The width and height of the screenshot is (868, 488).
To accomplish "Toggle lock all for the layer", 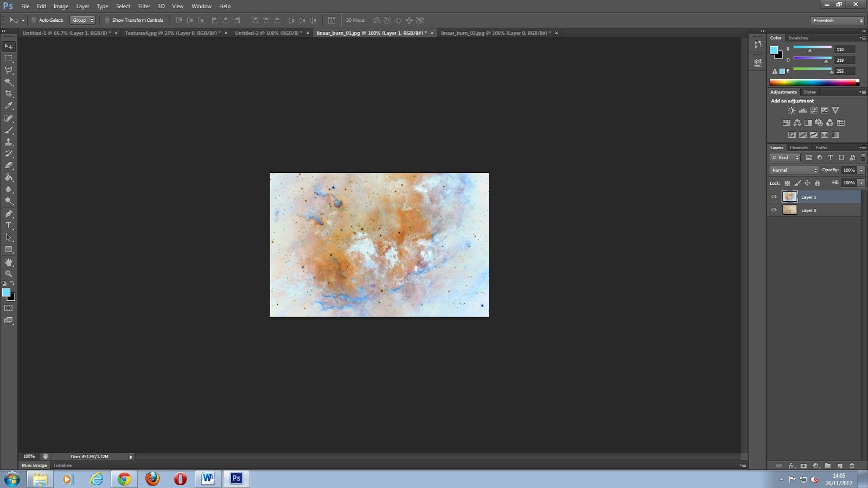I will pyautogui.click(x=817, y=183).
